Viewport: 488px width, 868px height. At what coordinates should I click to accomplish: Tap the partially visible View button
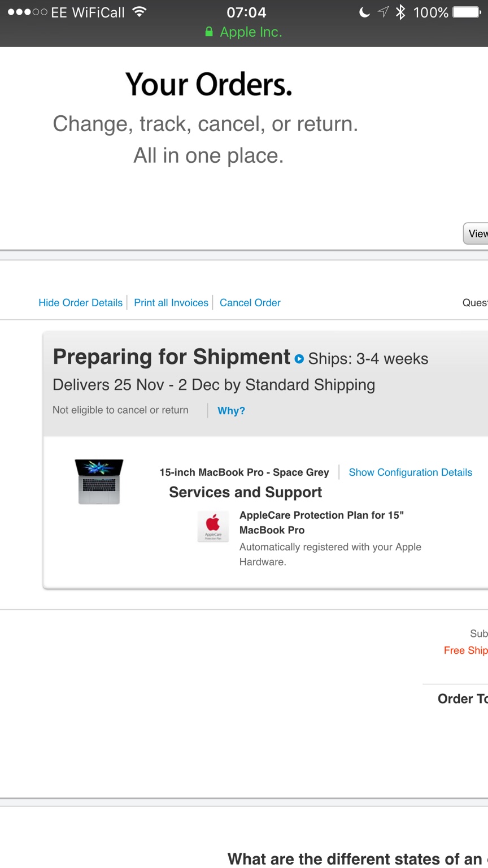tap(476, 233)
